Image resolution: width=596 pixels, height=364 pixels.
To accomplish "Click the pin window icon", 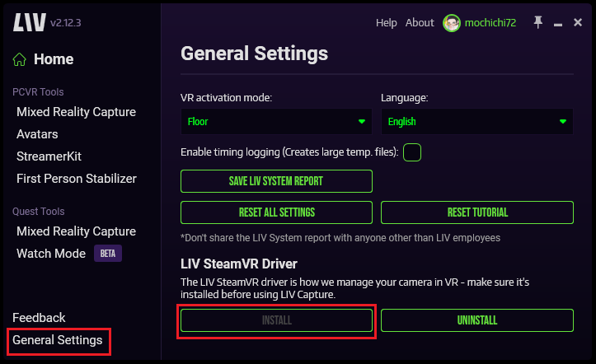I will (x=538, y=22).
